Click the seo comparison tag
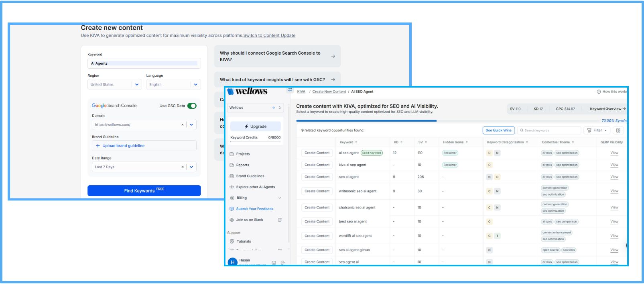The width and height of the screenshot is (644, 284). click(567, 221)
